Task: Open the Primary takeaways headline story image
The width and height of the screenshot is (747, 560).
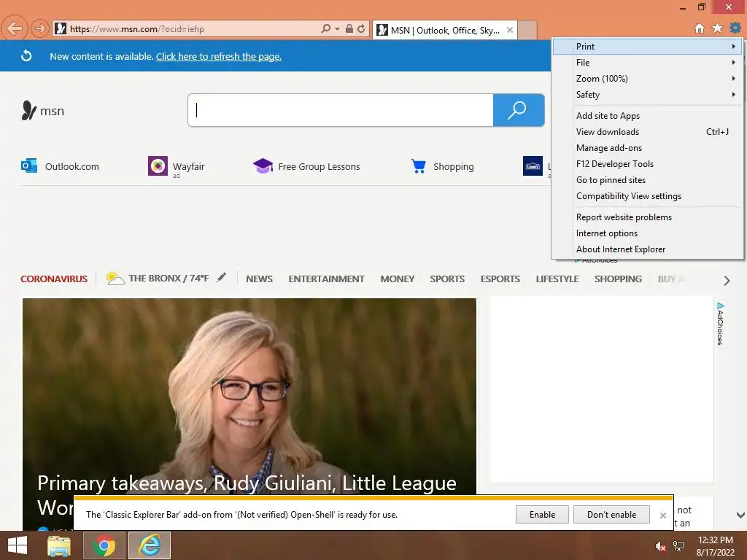Action: (x=249, y=396)
